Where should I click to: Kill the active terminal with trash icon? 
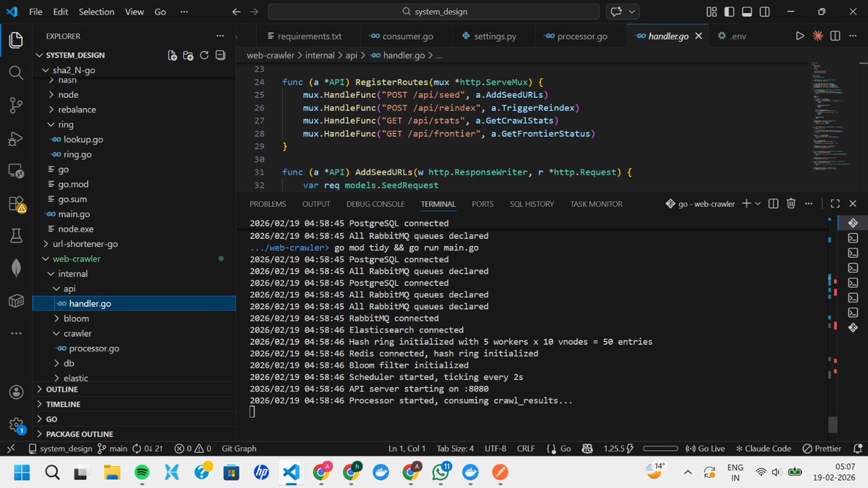coord(791,204)
